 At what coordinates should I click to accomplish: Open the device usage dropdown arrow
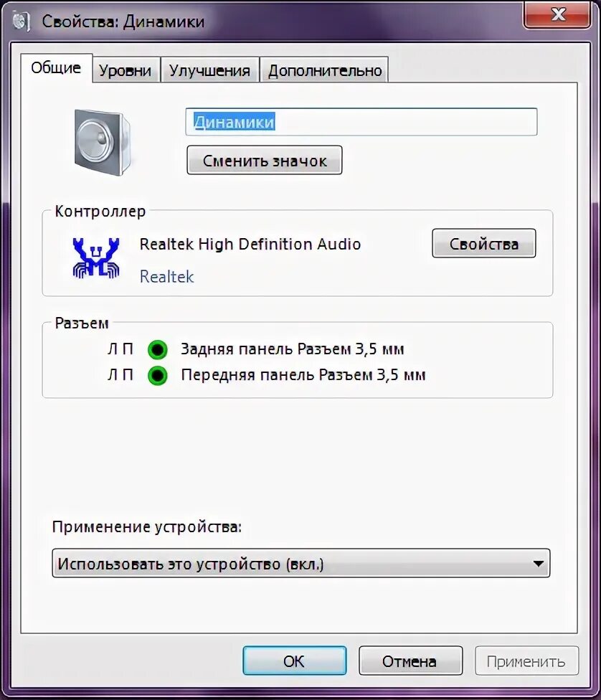click(x=539, y=564)
